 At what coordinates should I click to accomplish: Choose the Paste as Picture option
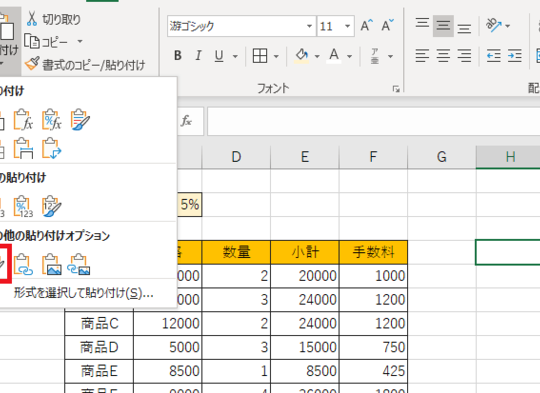click(x=52, y=265)
